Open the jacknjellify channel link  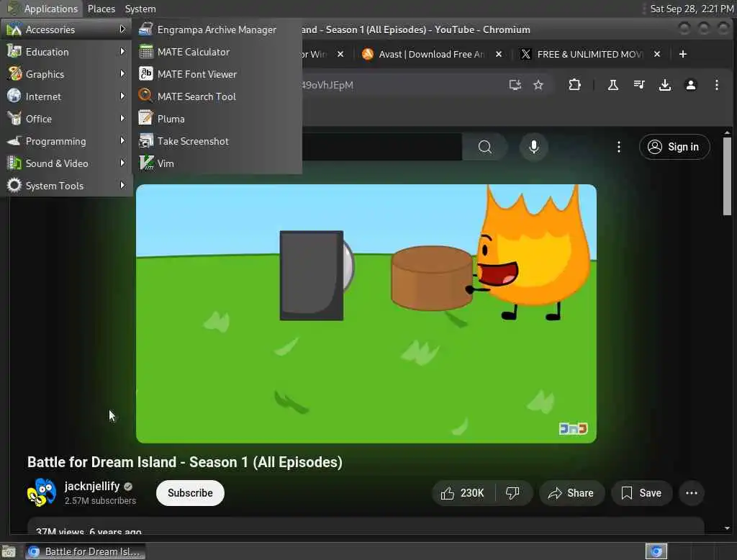[91, 486]
